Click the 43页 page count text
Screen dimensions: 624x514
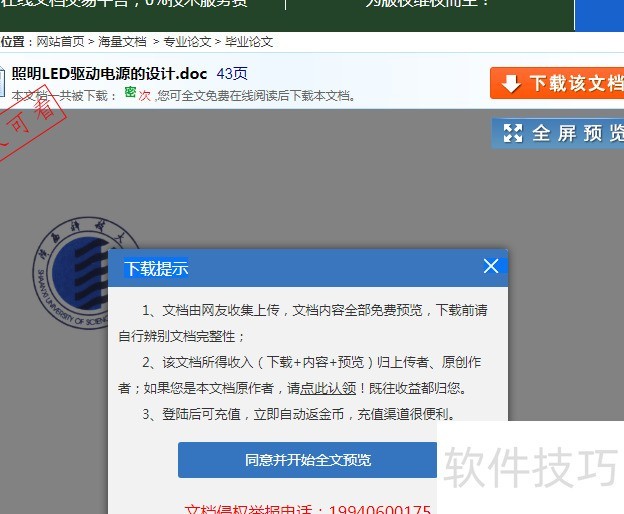click(232, 74)
